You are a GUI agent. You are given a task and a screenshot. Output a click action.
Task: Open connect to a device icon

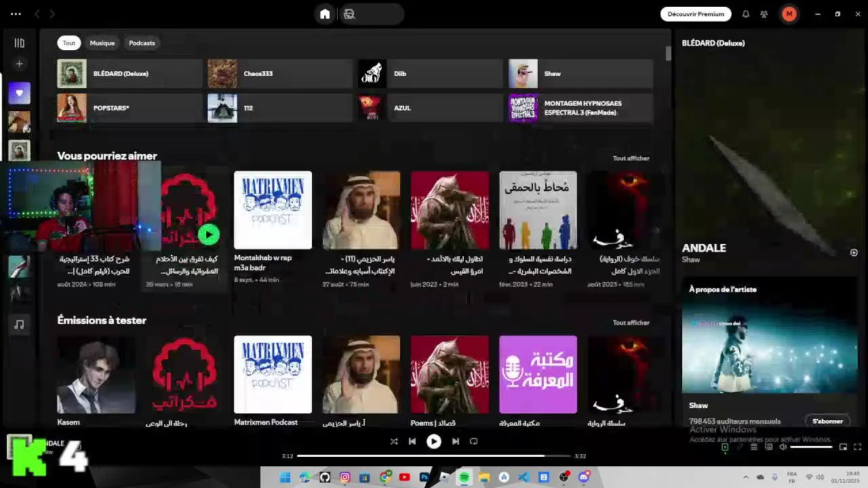point(769,447)
